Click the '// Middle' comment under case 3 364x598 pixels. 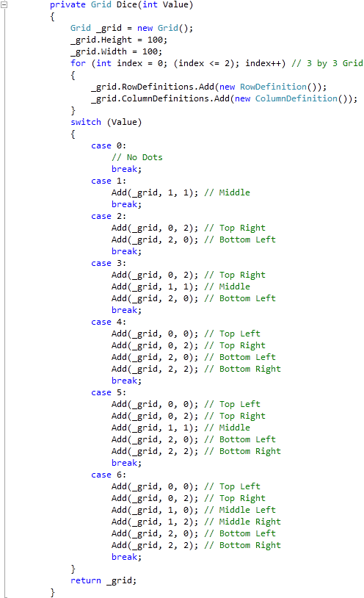[x=227, y=287]
